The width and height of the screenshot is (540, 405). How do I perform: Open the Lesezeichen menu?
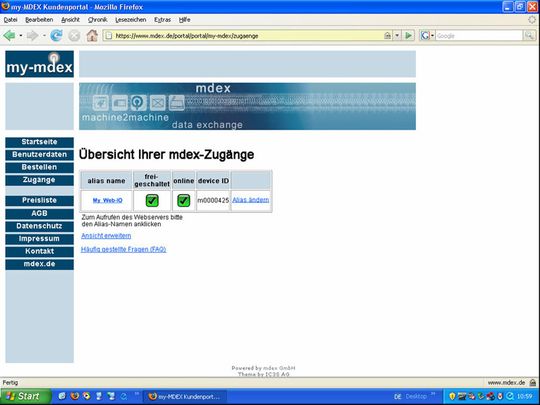coord(131,20)
